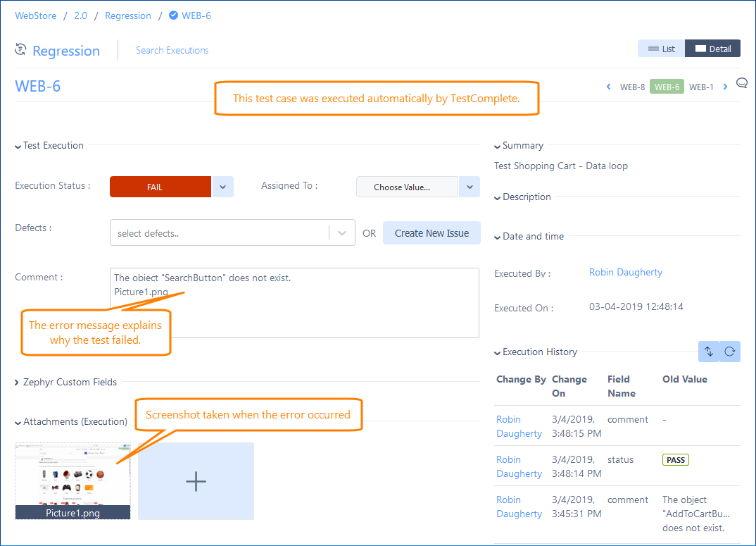Image resolution: width=756 pixels, height=546 pixels.
Task: Switch to the WEB-1 test execution
Action: (x=701, y=87)
